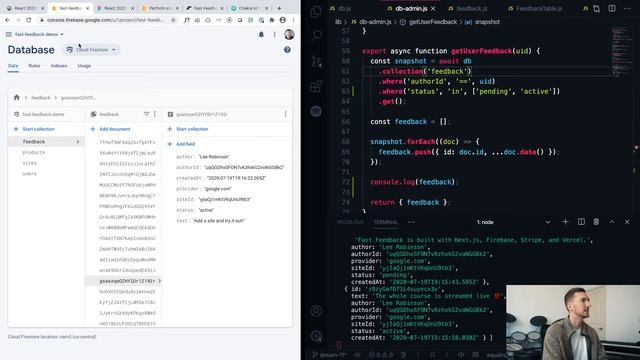Expand the feedback collection chevron
Screen dimensions: 640x360
[x=78, y=142]
